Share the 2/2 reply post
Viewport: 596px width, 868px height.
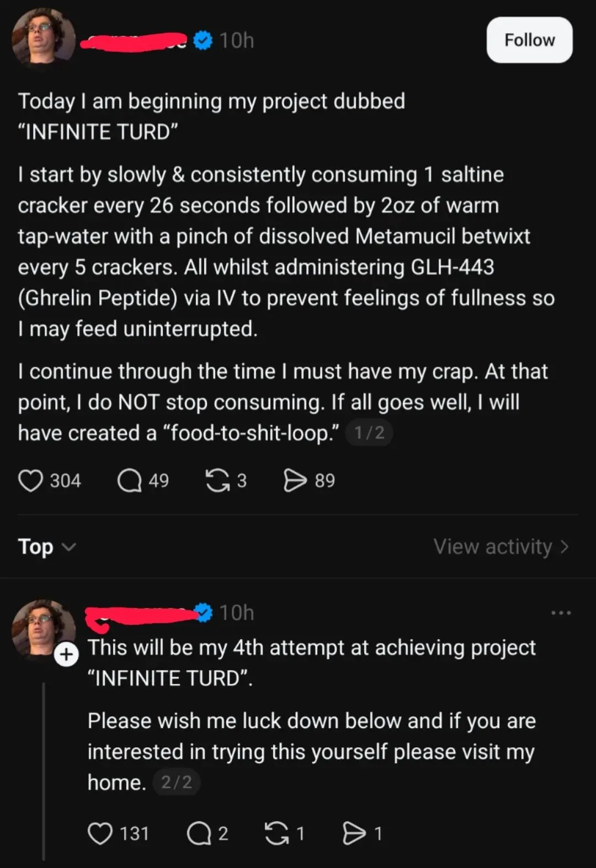(354, 833)
